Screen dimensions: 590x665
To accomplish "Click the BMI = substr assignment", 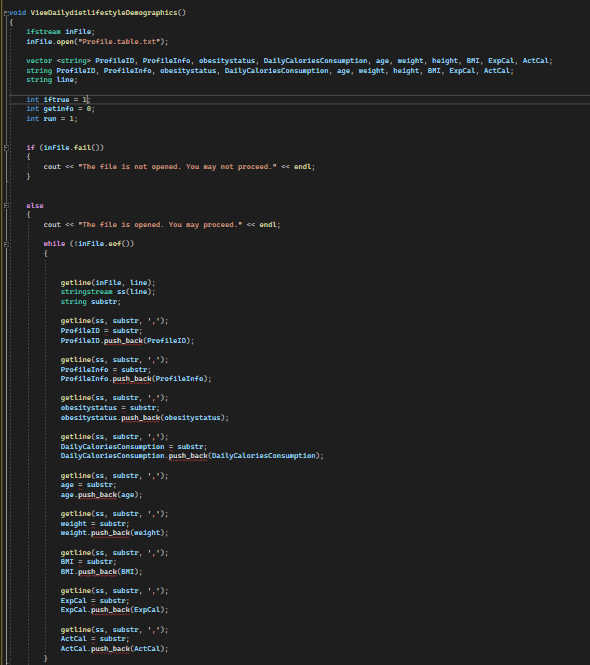I will 88,562.
